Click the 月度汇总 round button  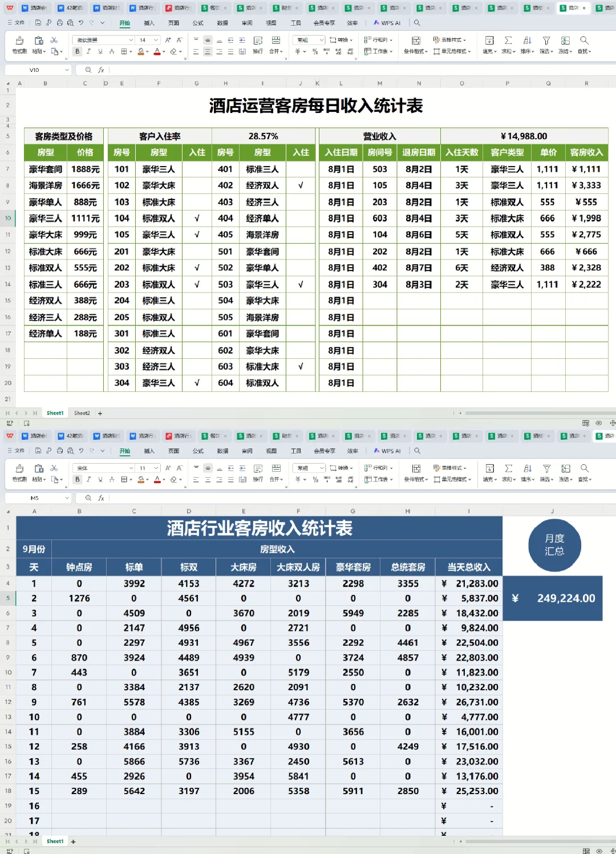click(x=554, y=545)
